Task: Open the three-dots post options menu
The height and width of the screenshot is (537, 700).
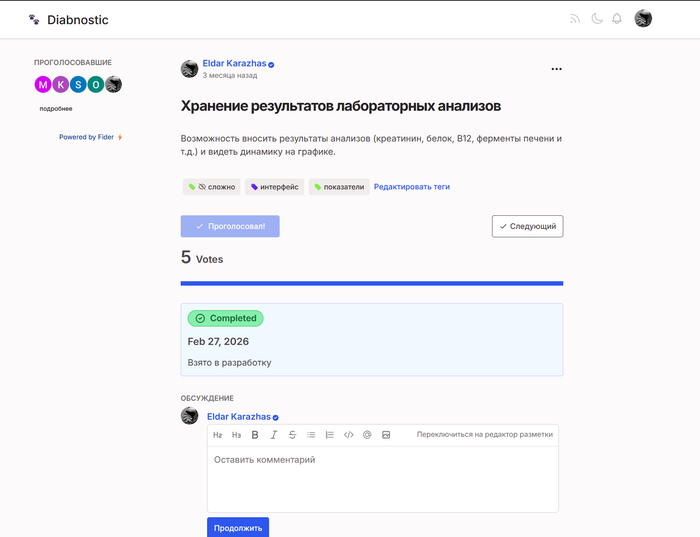Action: 556,69
